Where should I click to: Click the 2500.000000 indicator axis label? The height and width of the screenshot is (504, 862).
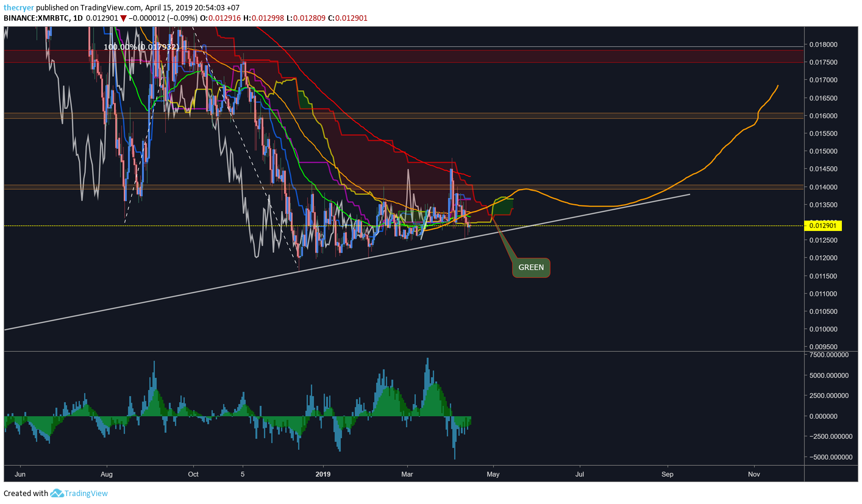(828, 396)
